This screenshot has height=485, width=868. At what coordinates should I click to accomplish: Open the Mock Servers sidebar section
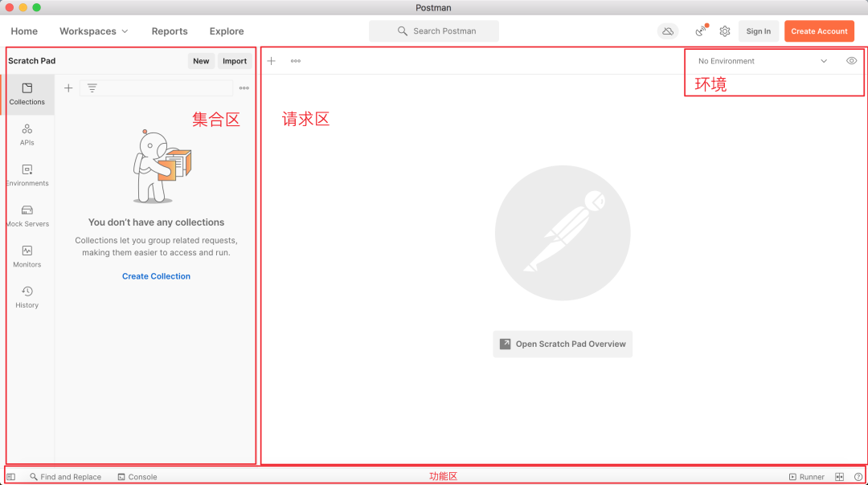pyautogui.click(x=27, y=216)
